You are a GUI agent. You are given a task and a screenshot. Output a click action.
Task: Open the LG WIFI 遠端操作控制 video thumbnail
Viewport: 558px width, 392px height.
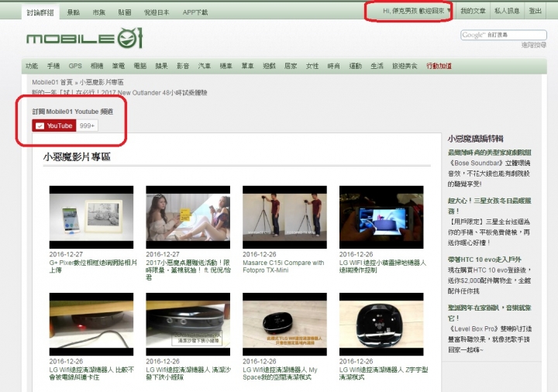pos(381,217)
